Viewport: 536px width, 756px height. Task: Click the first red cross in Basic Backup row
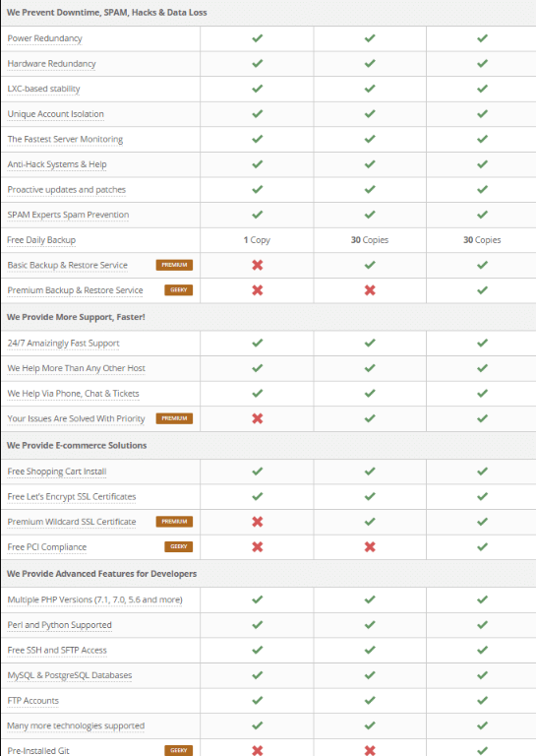pyautogui.click(x=257, y=265)
